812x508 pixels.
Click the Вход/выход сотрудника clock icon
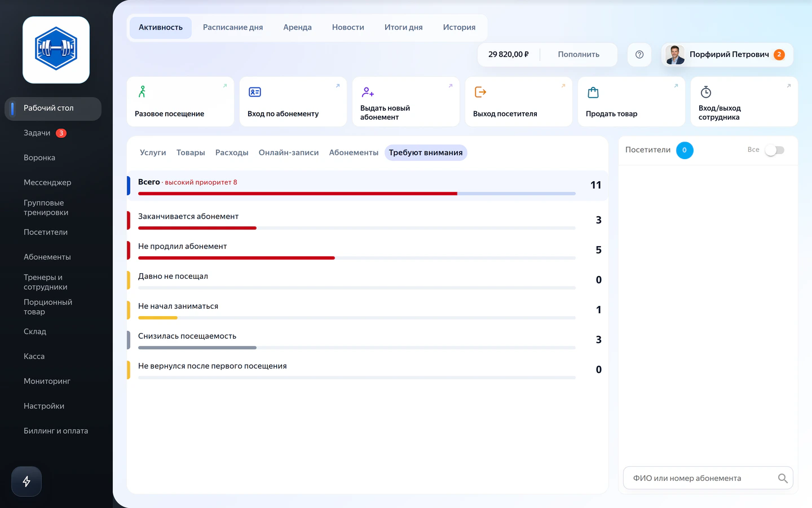click(x=706, y=92)
